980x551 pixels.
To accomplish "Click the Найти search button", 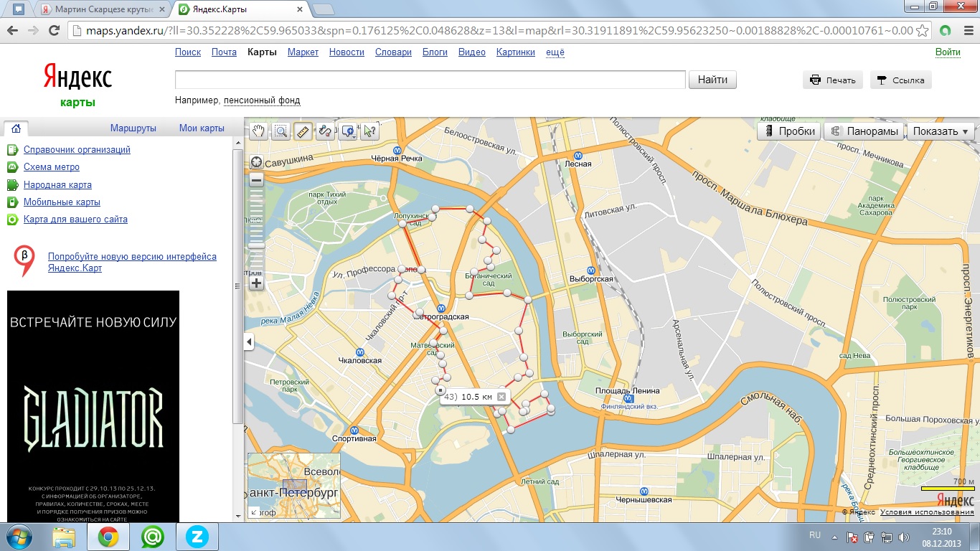I will (x=712, y=80).
